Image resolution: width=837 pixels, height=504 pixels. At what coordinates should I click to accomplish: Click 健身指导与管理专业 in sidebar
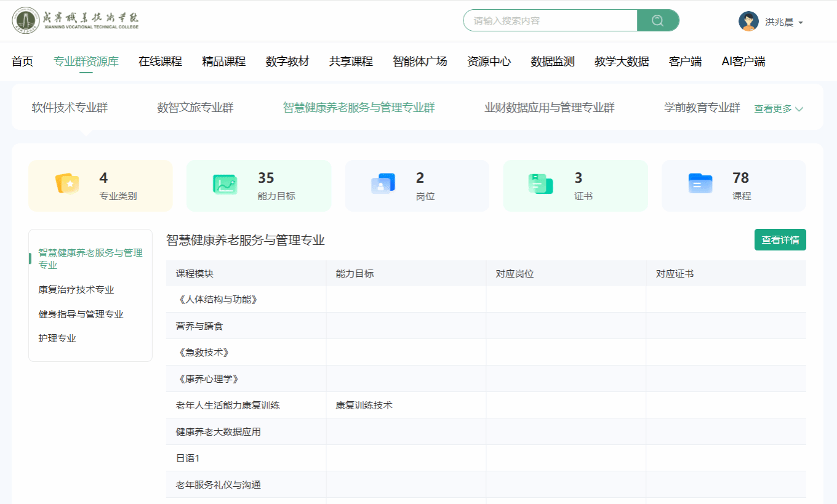pyautogui.click(x=81, y=314)
